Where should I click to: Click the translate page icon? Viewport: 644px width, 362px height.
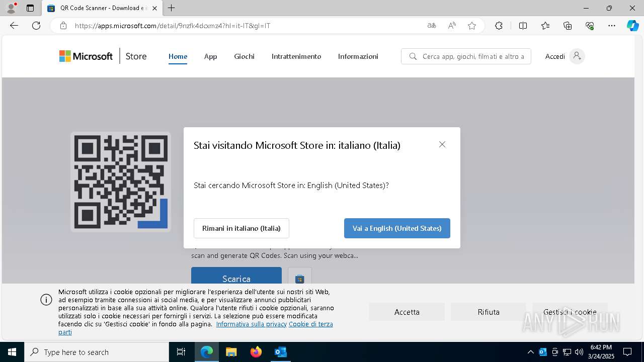click(x=432, y=26)
